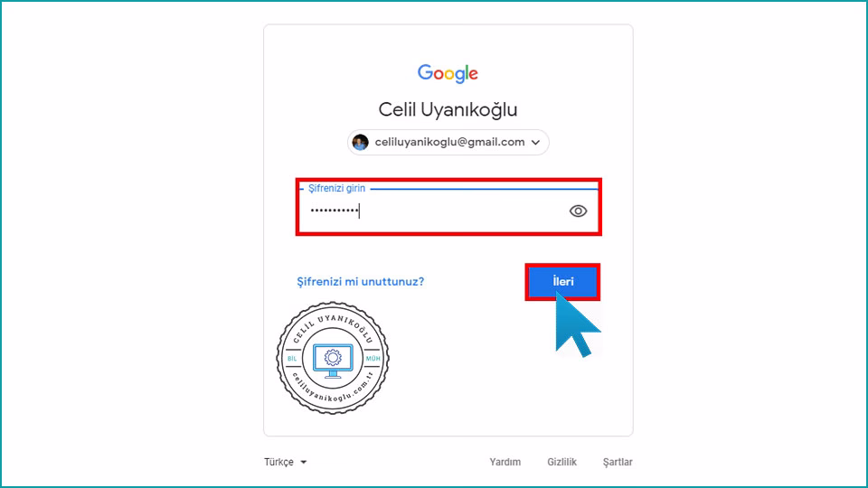The width and height of the screenshot is (868, 488).
Task: Click the İleri button
Action: pyautogui.click(x=562, y=282)
